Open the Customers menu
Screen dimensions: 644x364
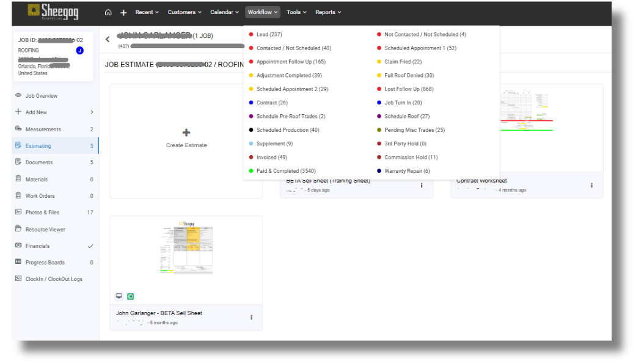pos(185,12)
